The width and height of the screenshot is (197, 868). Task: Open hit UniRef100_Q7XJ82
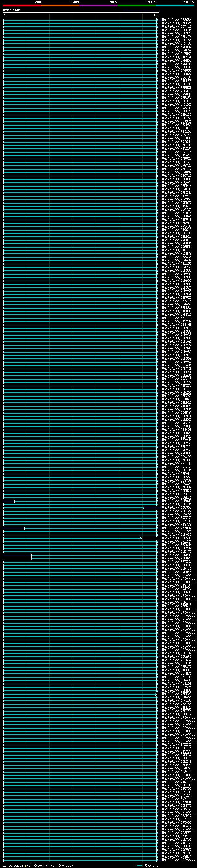(177, 43)
